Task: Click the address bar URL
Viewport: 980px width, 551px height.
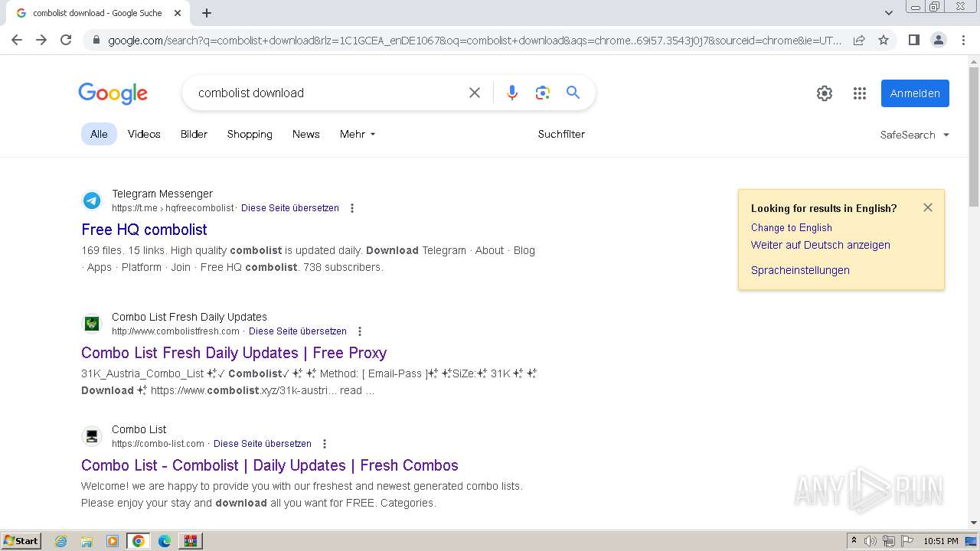Action: [475, 41]
